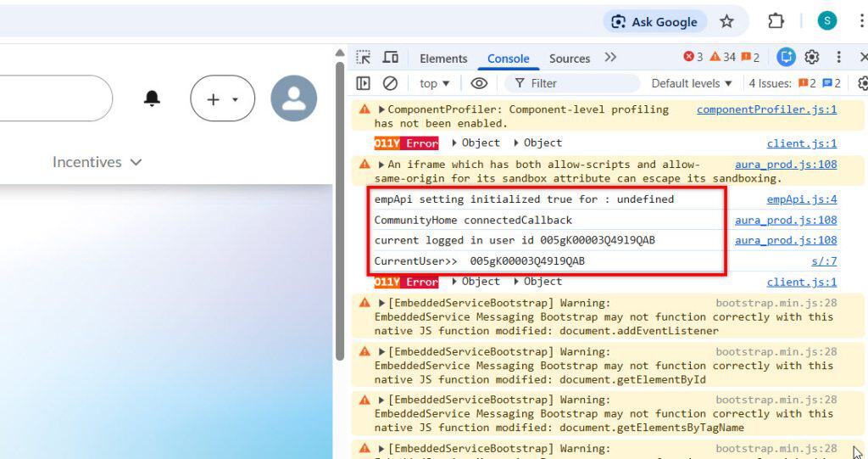The width and height of the screenshot is (868, 459).
Task: Click the red errors count 3
Action: (693, 57)
